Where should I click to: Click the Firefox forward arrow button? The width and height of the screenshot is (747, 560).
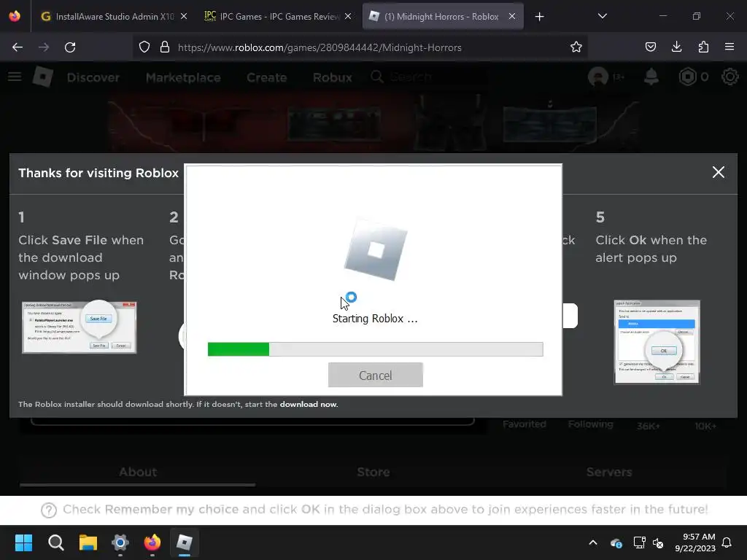(x=44, y=47)
